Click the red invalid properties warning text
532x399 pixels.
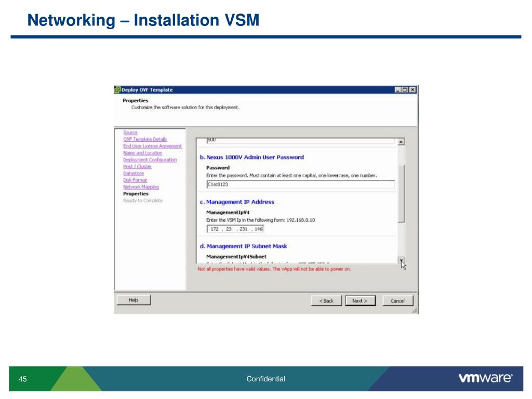[274, 269]
